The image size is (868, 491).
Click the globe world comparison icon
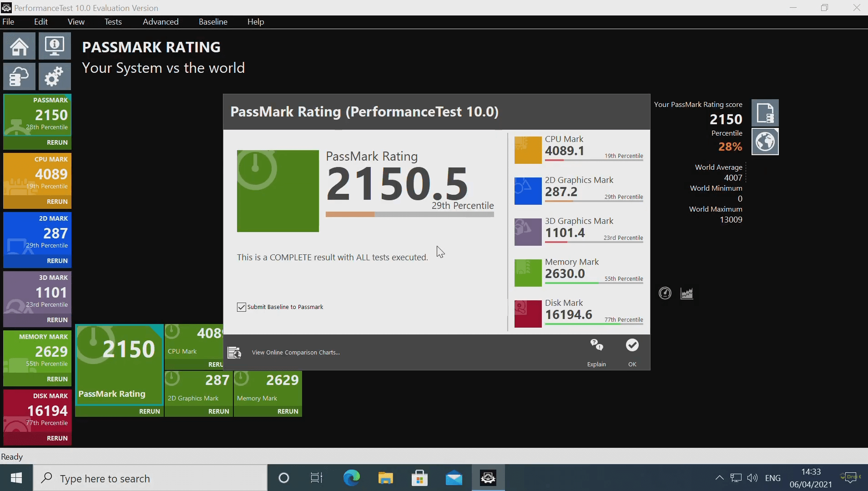coord(765,142)
